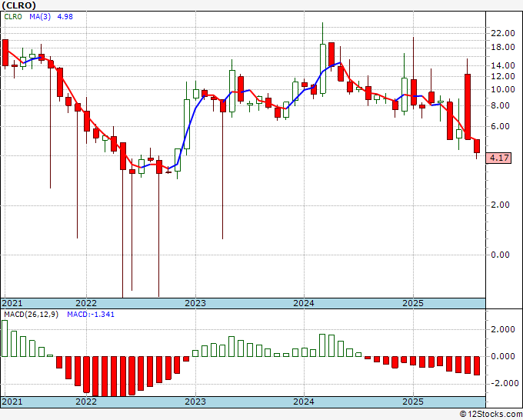Click 2023 on the MACD panel time axis

point(195,402)
